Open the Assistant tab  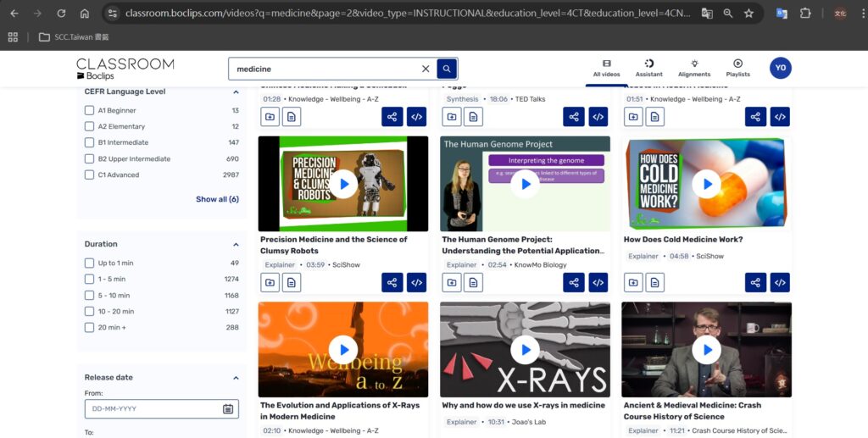point(648,68)
